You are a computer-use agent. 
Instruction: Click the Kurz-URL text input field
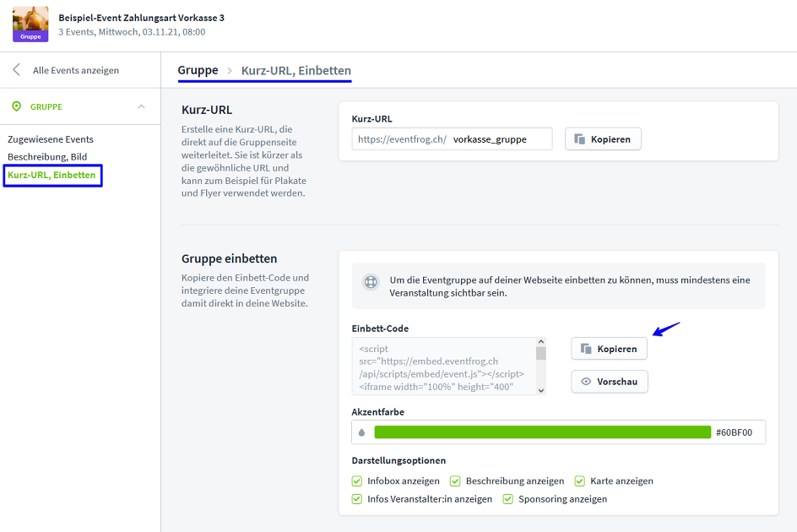[499, 139]
